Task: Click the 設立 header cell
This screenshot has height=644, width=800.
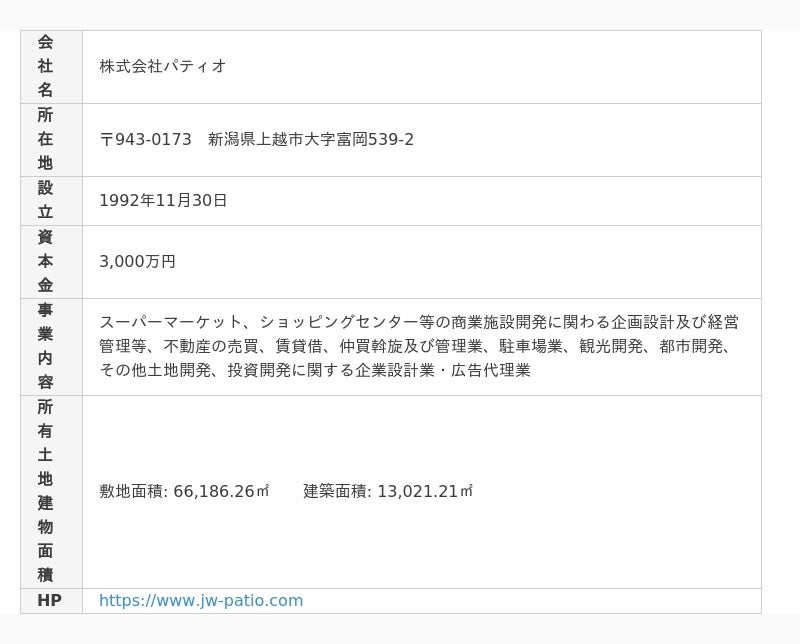Action: pyautogui.click(x=45, y=200)
